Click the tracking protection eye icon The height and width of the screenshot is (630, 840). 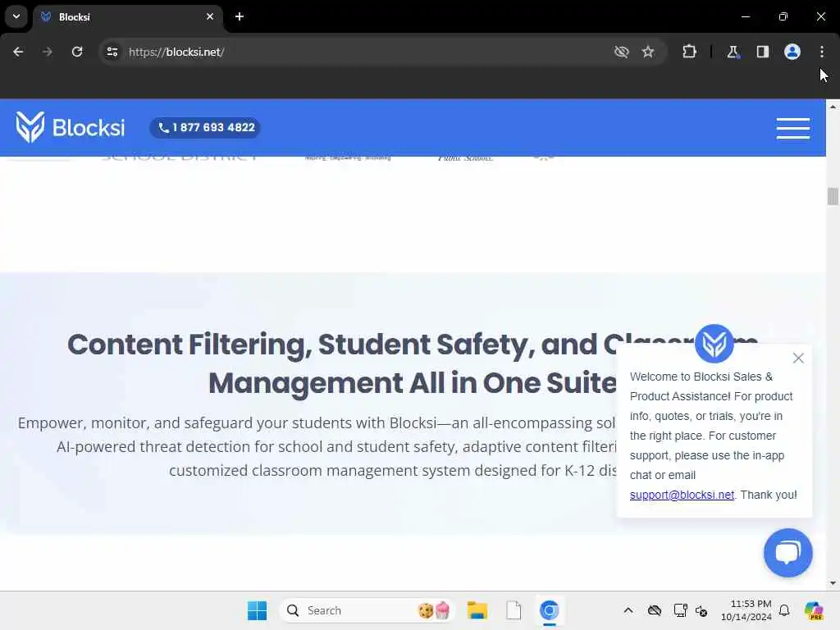pos(622,52)
